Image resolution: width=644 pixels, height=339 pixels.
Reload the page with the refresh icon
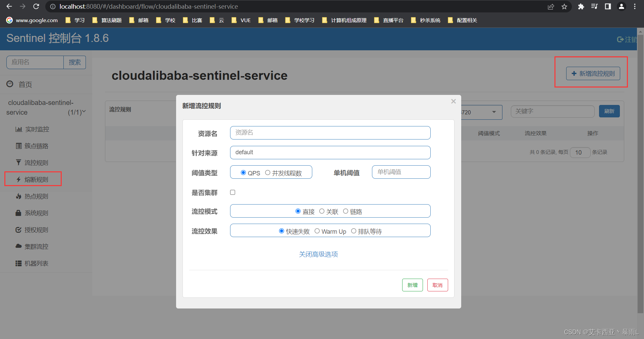click(x=36, y=6)
